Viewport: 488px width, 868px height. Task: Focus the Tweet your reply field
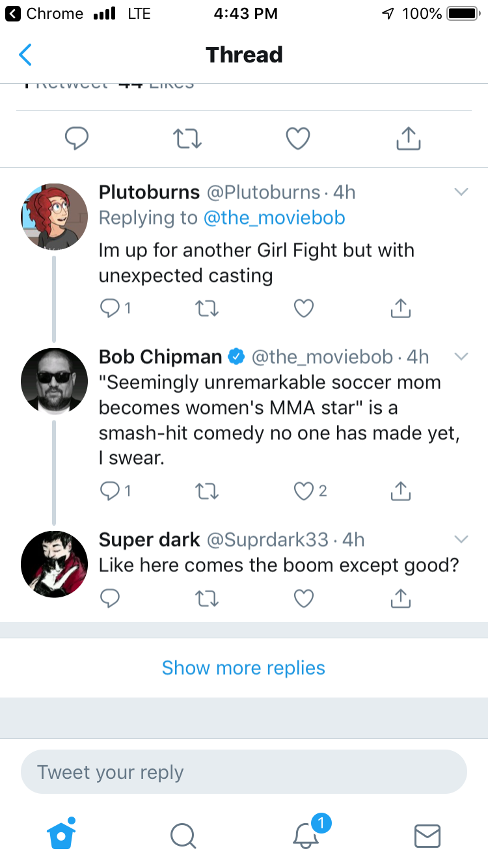click(x=244, y=772)
